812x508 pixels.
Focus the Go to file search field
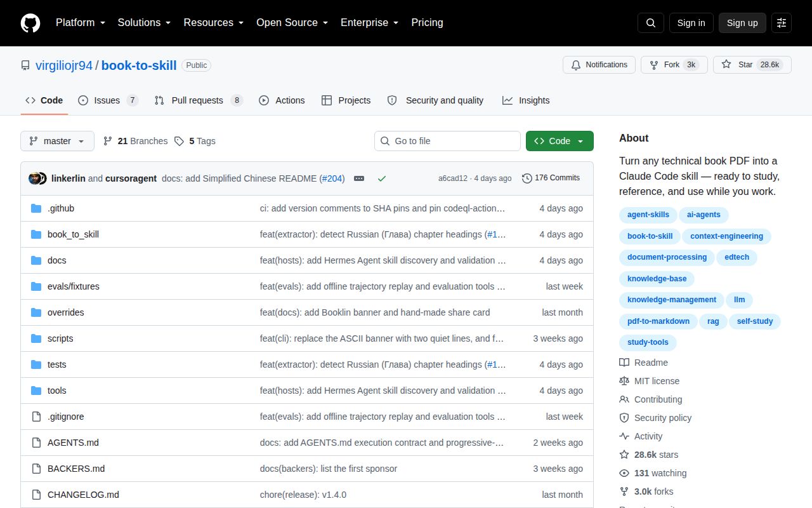tap(447, 141)
